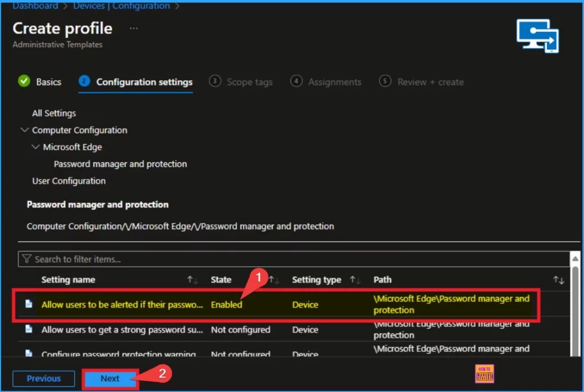Click Not configured in strong password row
This screenshot has width=584, height=392.
(x=241, y=329)
